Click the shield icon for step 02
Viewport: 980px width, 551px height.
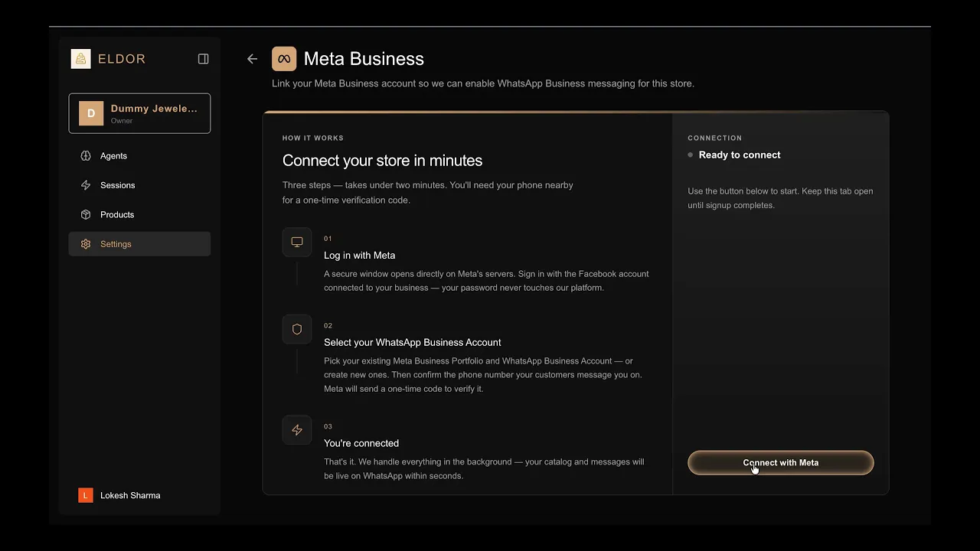pos(297,329)
